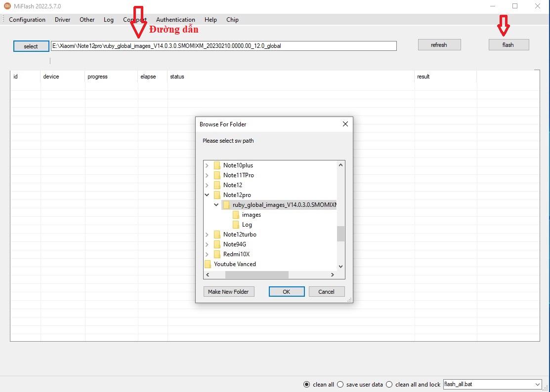Screen dimensions: 550x392
Task: Click Cancel in Browse For Folder
Action: click(326, 291)
